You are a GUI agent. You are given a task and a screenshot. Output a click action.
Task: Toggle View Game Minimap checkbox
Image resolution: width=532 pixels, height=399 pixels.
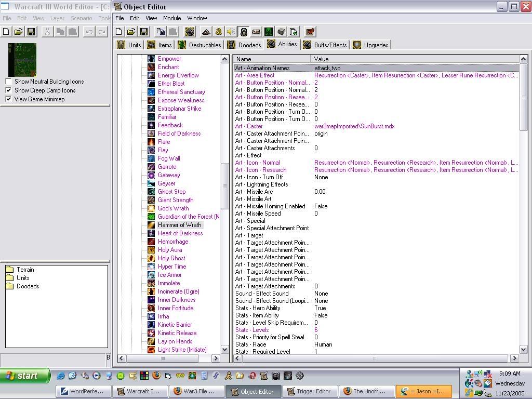[8, 99]
